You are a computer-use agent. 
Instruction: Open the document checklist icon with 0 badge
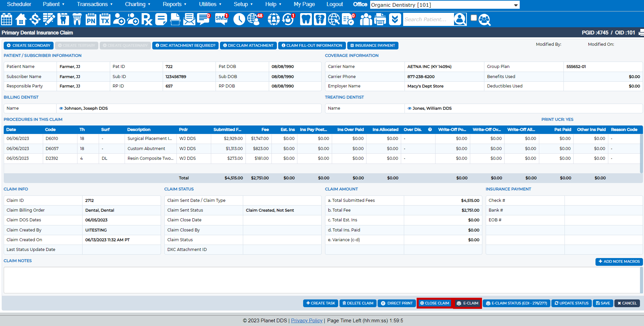tap(348, 19)
